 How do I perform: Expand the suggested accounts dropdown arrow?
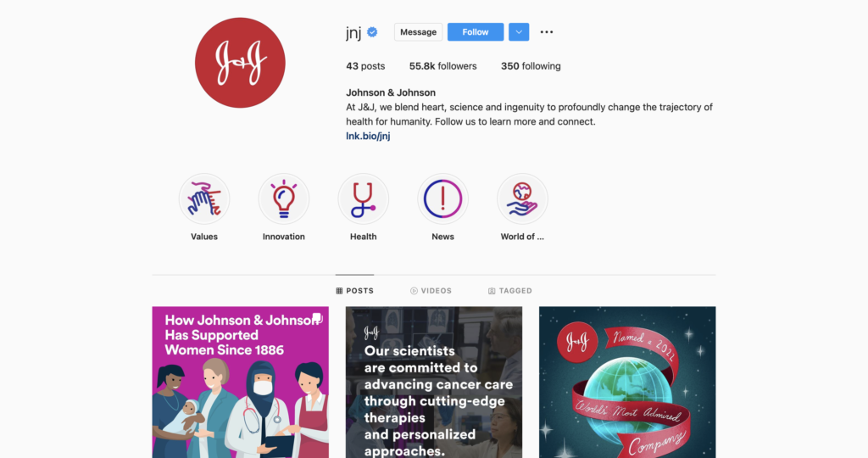point(519,32)
